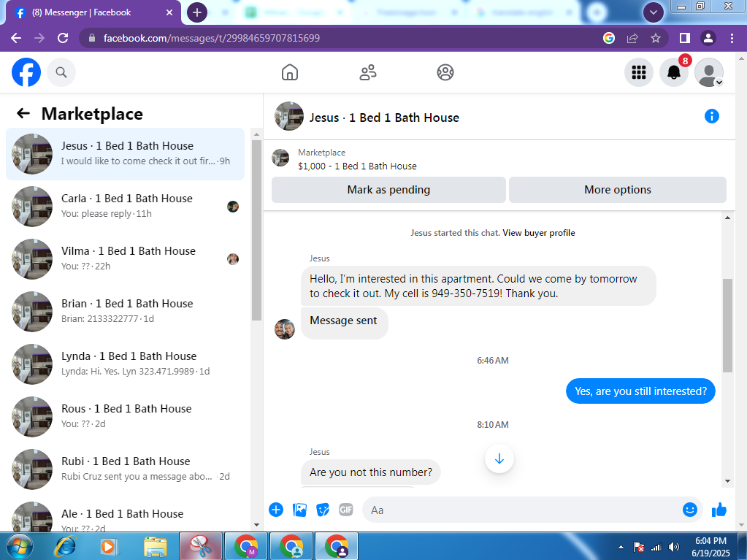Open a new browser tab
The height and width of the screenshot is (560, 747).
coord(196,12)
